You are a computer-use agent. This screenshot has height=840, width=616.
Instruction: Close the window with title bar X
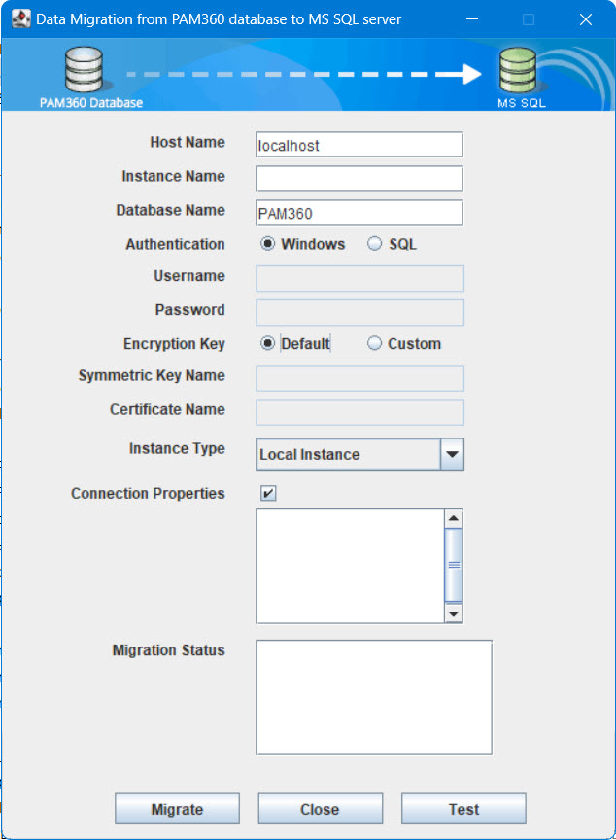(586, 19)
